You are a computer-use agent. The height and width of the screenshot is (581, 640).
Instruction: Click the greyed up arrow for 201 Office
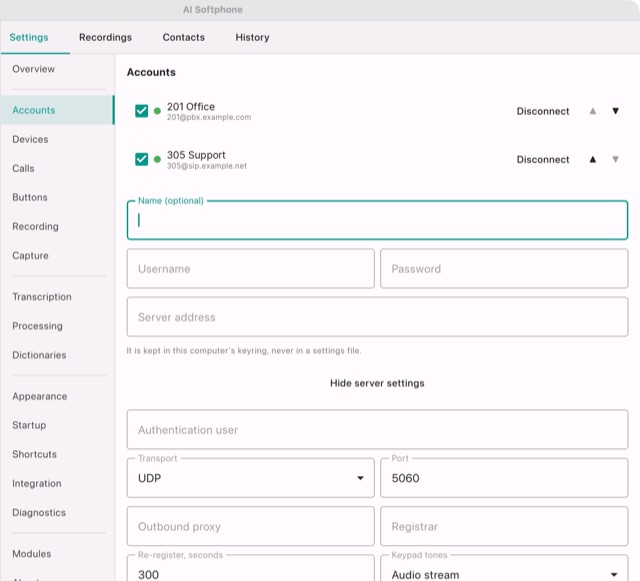[593, 111]
